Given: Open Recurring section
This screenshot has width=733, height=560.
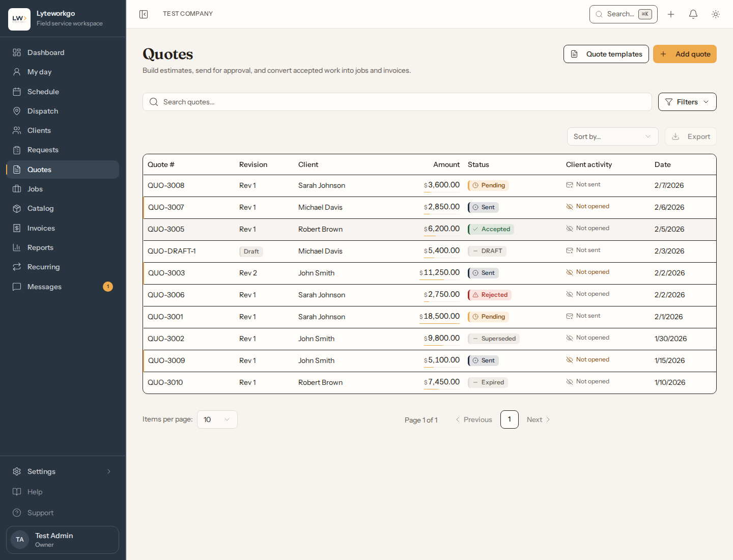Looking at the screenshot, I should (x=63, y=267).
